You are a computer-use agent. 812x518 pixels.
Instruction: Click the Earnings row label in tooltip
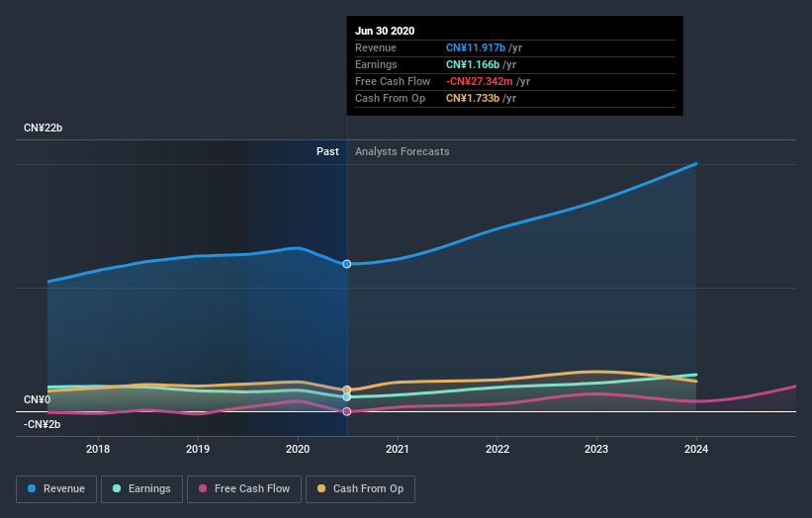click(376, 64)
